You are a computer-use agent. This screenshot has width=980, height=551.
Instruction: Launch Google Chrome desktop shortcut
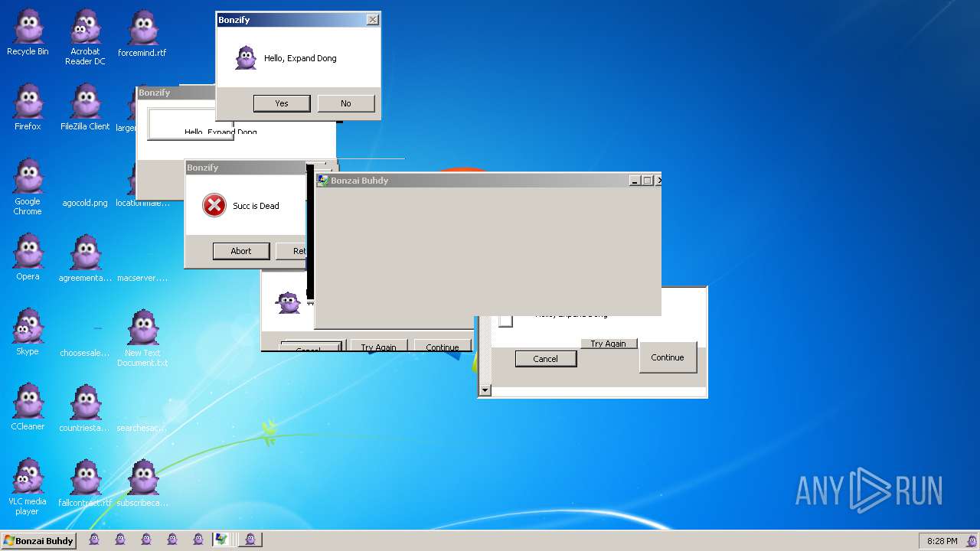pyautogui.click(x=28, y=187)
